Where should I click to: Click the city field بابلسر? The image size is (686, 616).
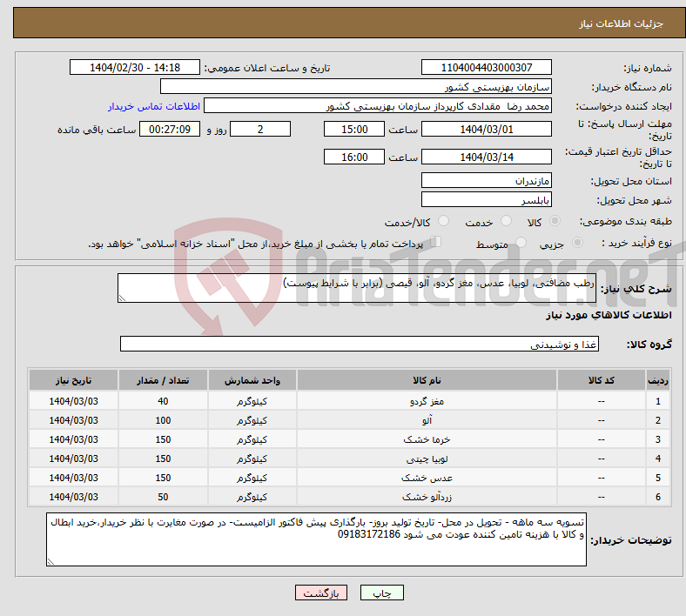(x=486, y=200)
